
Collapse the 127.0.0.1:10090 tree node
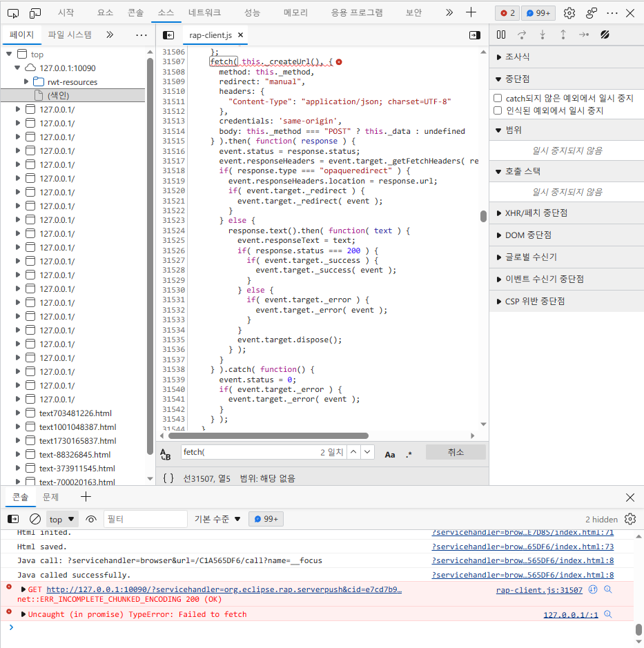(17, 68)
